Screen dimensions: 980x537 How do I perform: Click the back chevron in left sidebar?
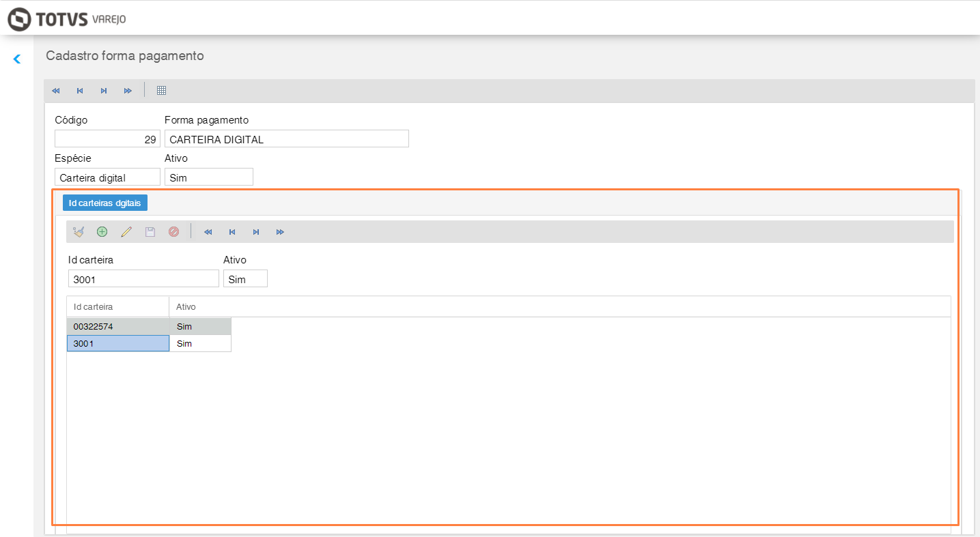17,59
